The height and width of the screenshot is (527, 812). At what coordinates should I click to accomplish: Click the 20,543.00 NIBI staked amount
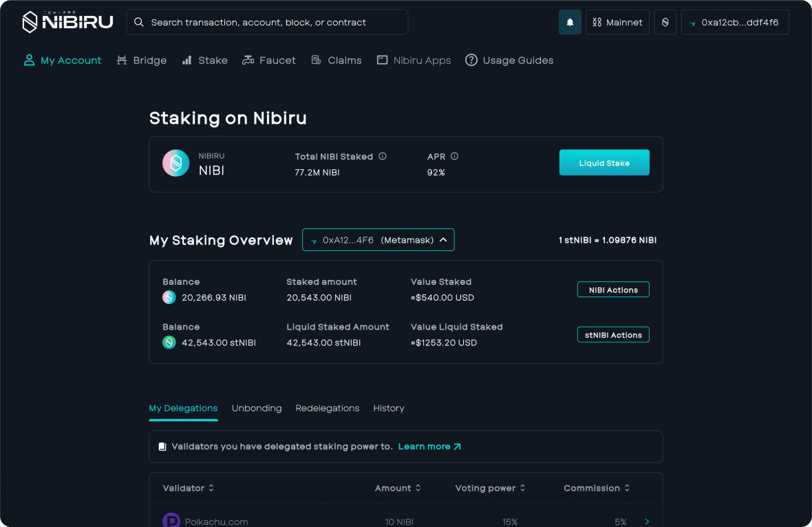coord(319,297)
